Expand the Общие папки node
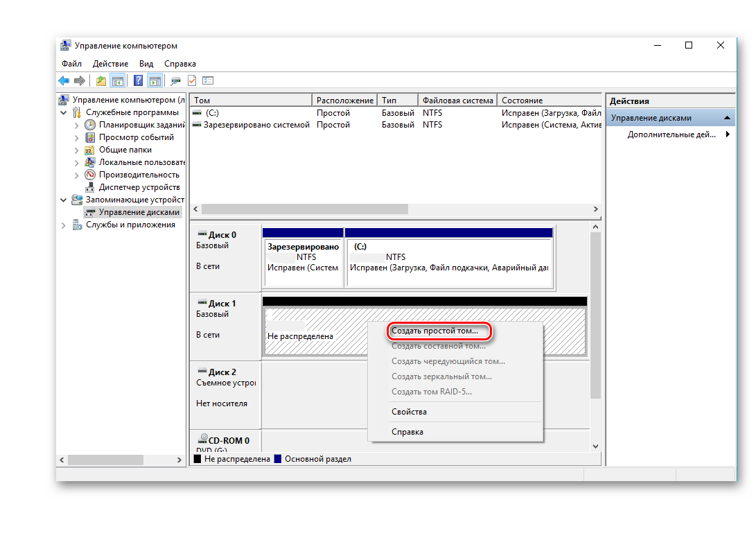This screenshot has height=556, width=756. pos(77,150)
